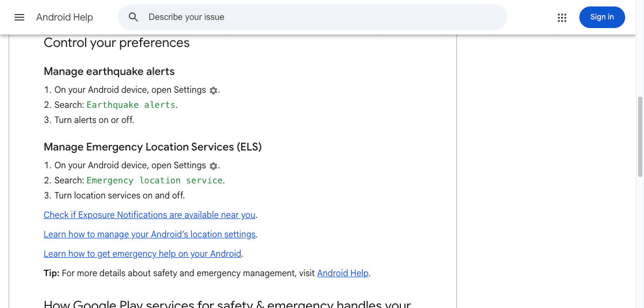Screen dimensions: 644x308
Task: Open the hamburger main menu
Action: [19, 17]
